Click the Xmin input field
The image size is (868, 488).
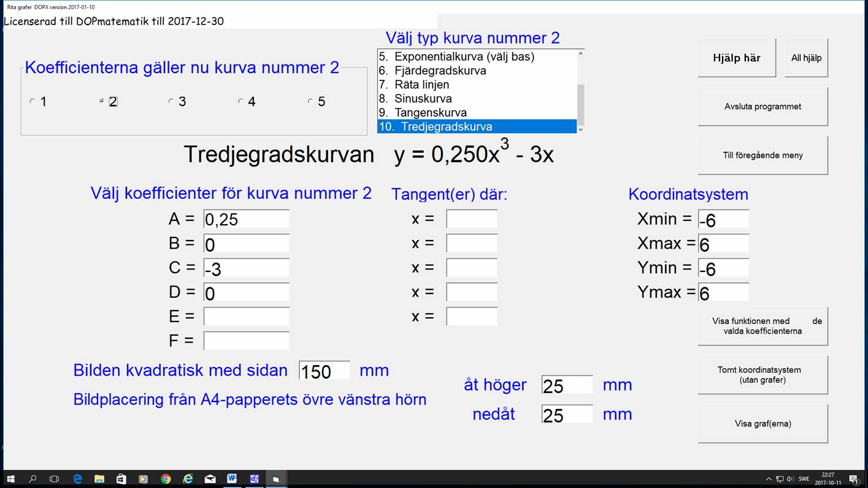pos(723,219)
